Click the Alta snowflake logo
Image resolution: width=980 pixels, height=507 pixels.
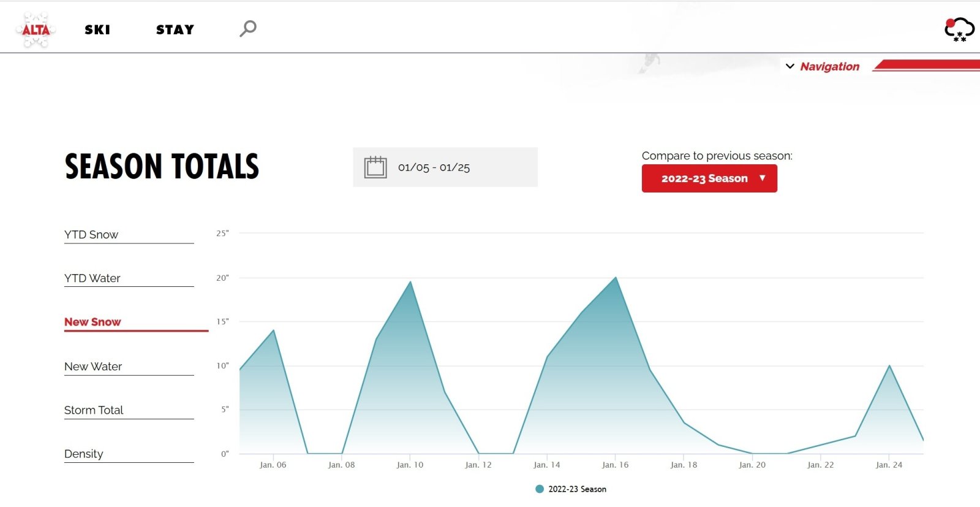(x=36, y=29)
